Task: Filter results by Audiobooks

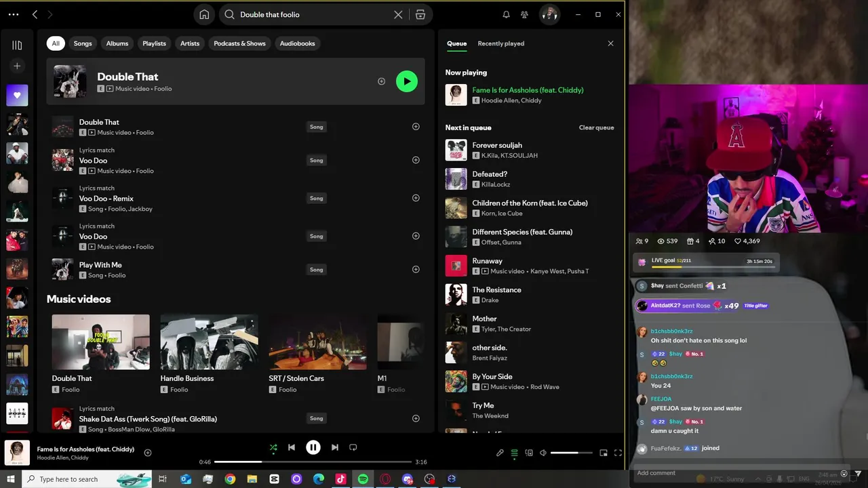Action: click(298, 43)
